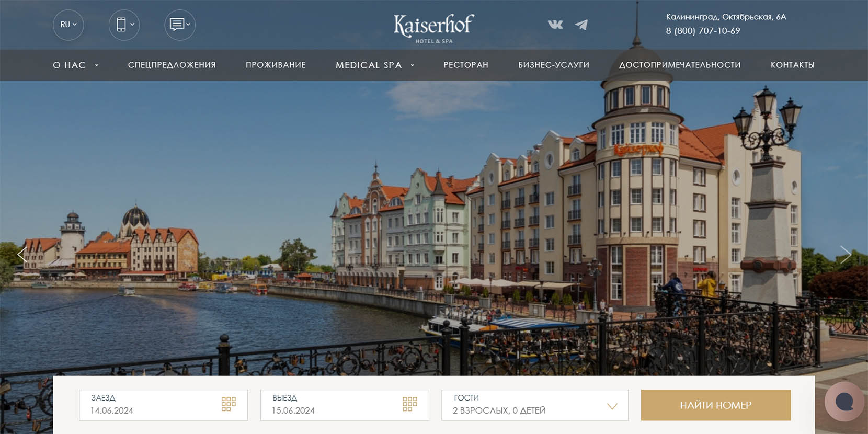Advance to next slide with right arrow
868x434 pixels.
tap(845, 255)
